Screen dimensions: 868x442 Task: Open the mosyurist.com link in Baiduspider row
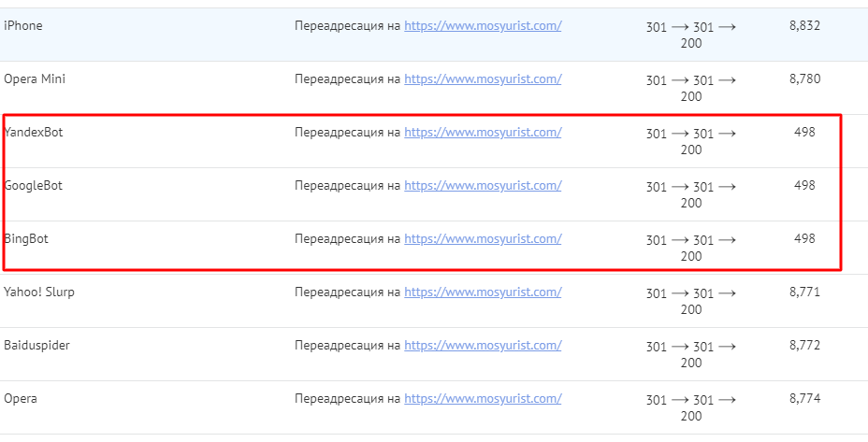click(x=483, y=346)
